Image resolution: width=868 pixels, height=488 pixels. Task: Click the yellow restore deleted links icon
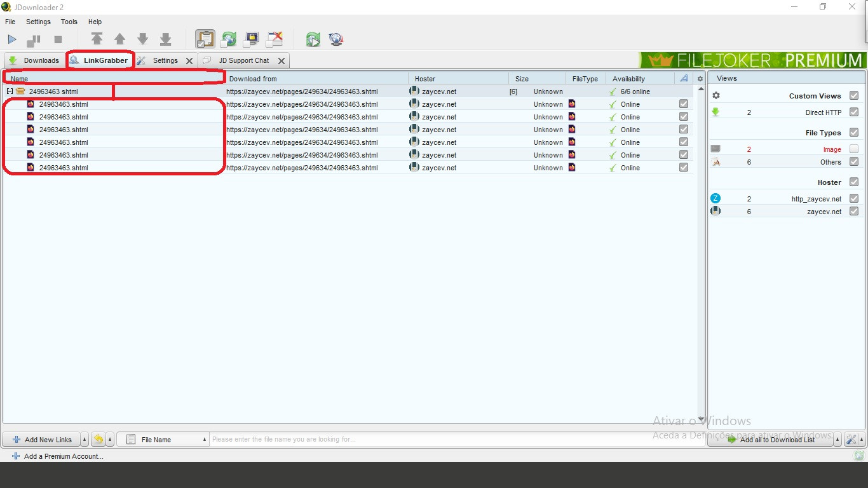98,439
